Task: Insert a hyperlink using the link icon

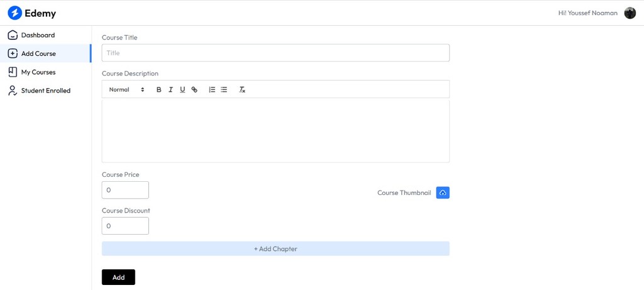Action: (x=194, y=90)
